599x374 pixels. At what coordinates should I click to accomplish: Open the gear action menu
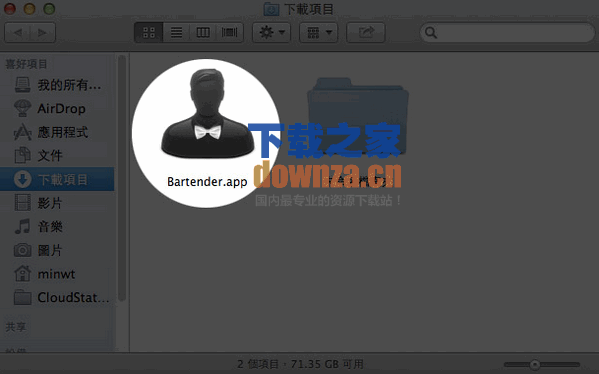[272, 32]
